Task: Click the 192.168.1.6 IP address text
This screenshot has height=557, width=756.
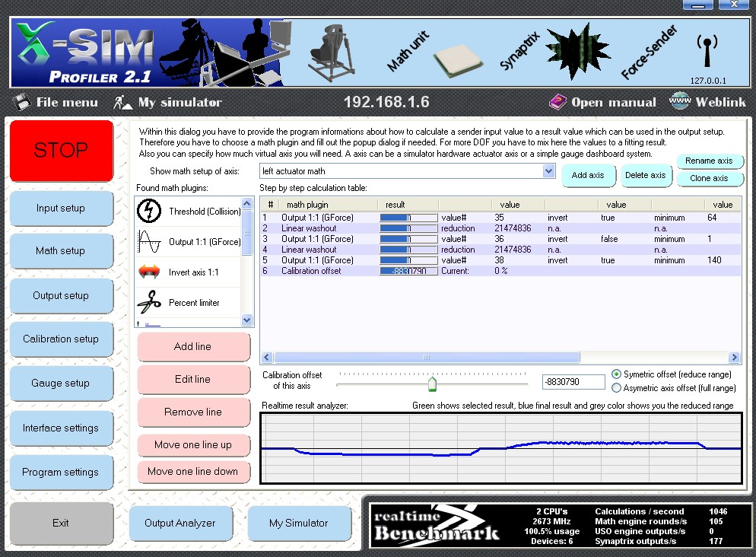Action: click(x=386, y=102)
